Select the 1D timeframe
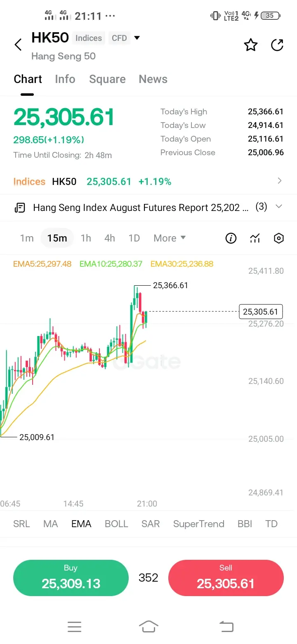The width and height of the screenshot is (297, 644). [x=134, y=238]
